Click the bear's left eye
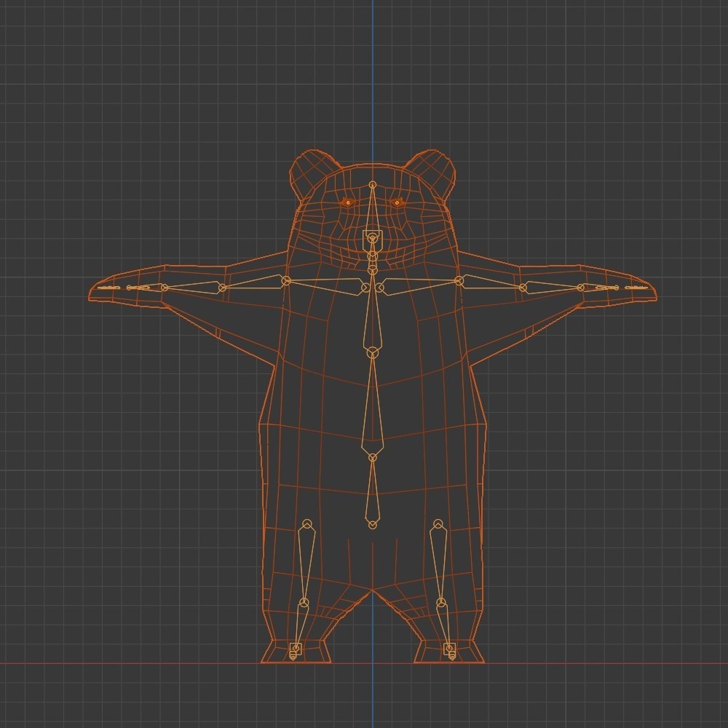728x728 pixels. [349, 202]
